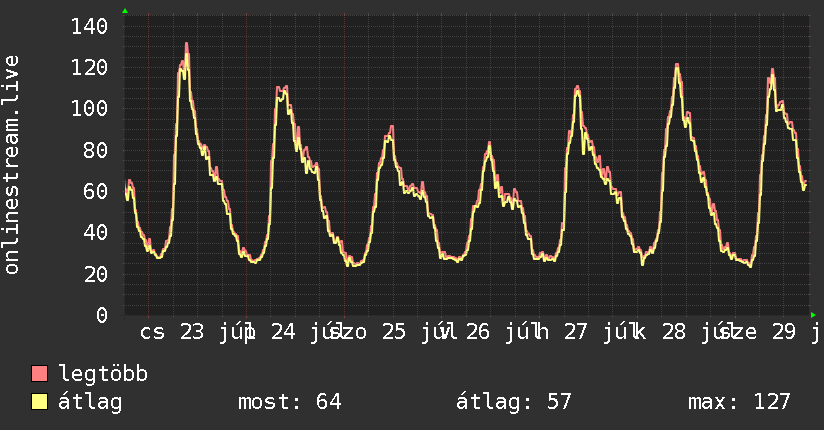Click the 120 y-axis label
The width and height of the screenshot is (824, 430).
pyautogui.click(x=90, y=67)
